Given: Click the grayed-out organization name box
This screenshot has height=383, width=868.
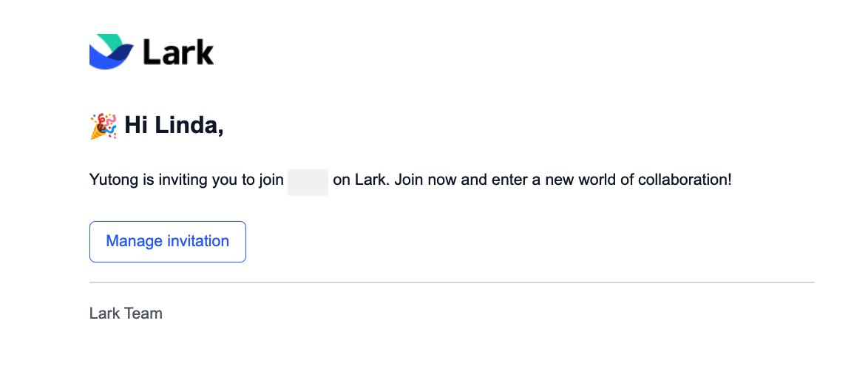Looking at the screenshot, I should coord(308,182).
